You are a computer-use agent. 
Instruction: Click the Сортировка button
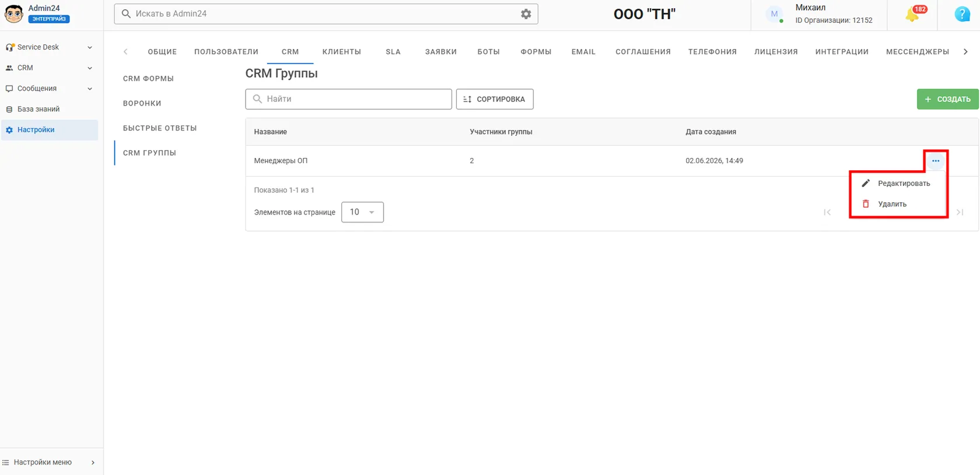point(495,99)
